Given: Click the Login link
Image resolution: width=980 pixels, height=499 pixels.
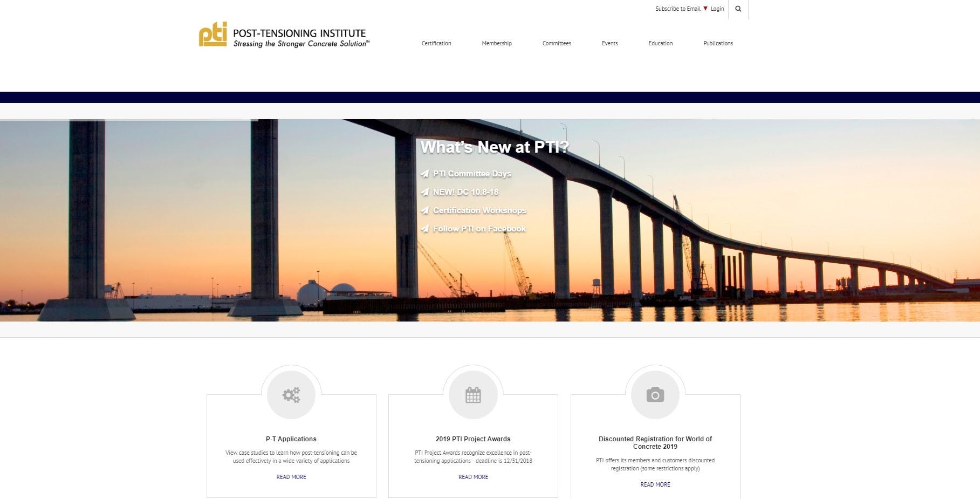Looking at the screenshot, I should pos(717,9).
